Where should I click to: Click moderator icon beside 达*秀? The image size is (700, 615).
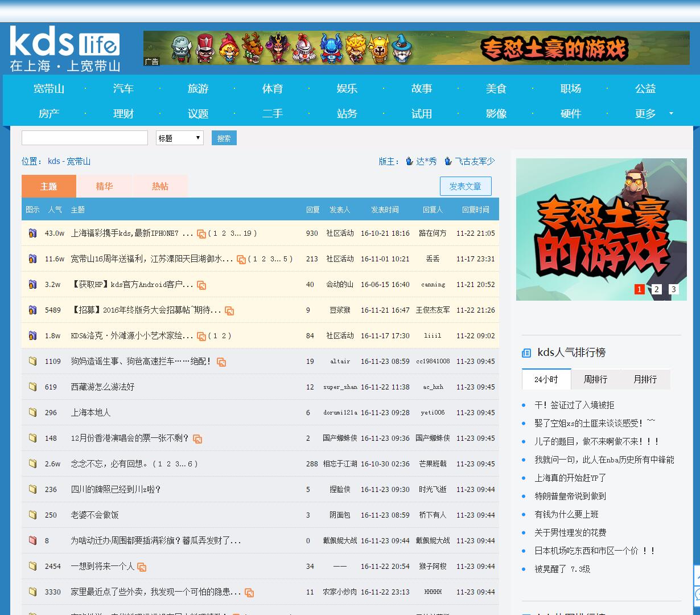click(409, 161)
